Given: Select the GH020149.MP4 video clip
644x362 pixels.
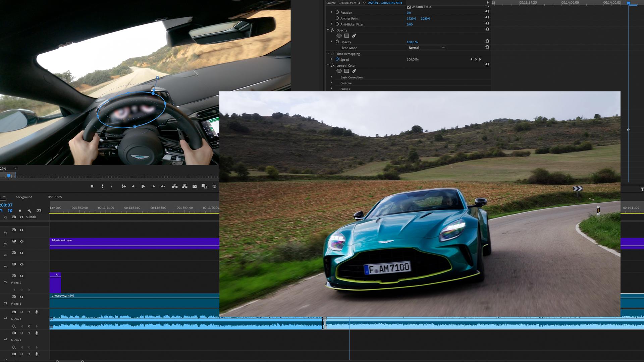Looking at the screenshot, I should (135, 301).
